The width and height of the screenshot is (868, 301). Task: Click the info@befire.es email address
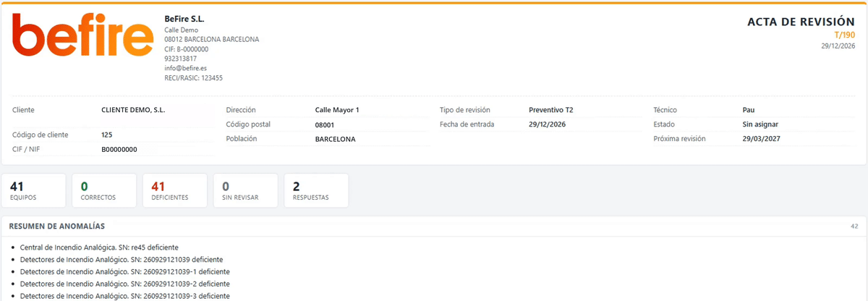click(186, 68)
